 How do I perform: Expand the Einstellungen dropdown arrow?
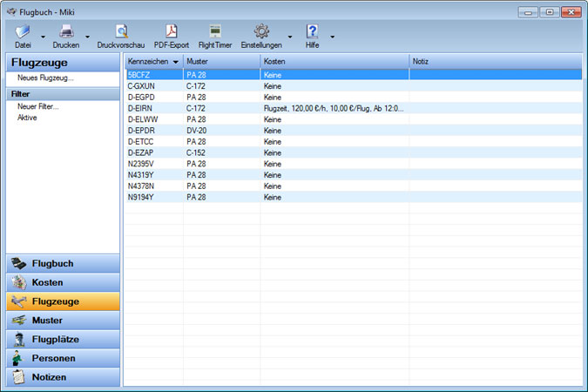click(x=290, y=37)
